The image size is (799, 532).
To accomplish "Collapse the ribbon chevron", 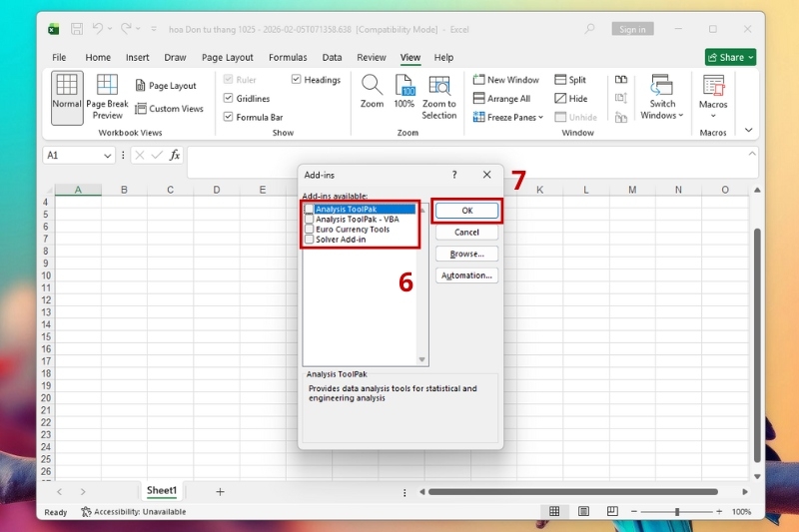I will (x=748, y=130).
